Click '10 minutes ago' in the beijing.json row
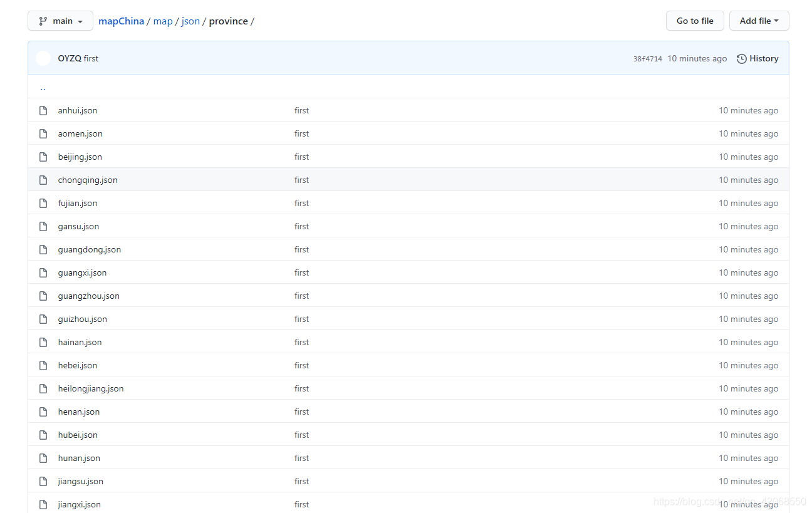The image size is (812, 513). click(749, 157)
